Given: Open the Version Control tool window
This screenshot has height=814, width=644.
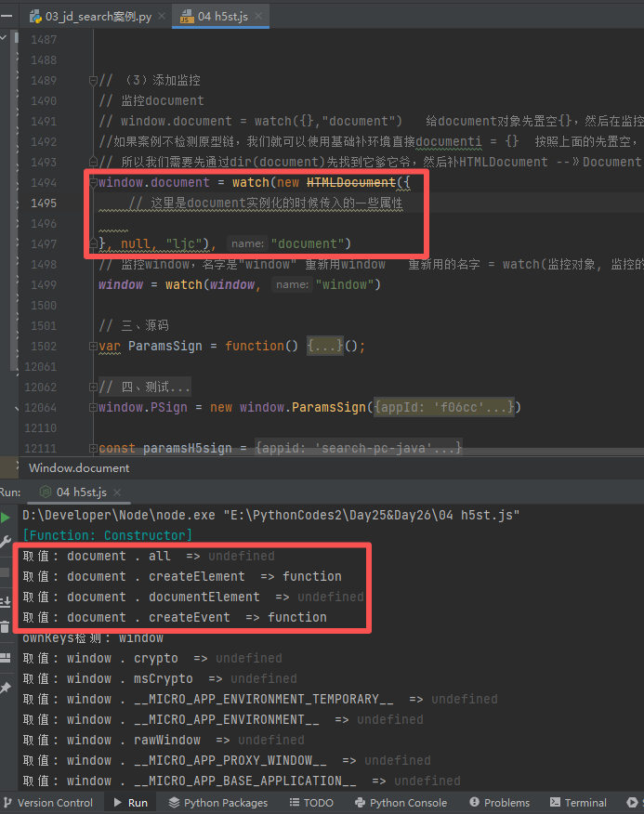Looking at the screenshot, I should tap(48, 803).
